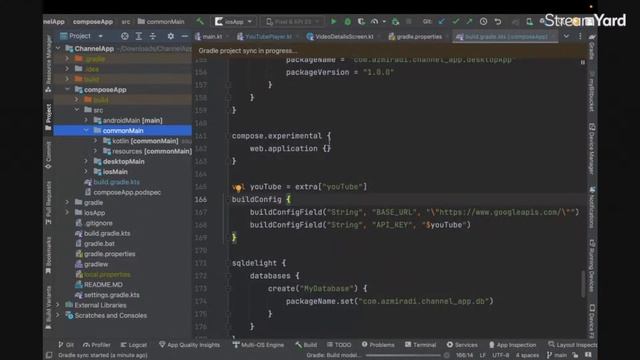The height and width of the screenshot is (360, 640).
Task: Show Git history clock icon
Action: click(483, 21)
